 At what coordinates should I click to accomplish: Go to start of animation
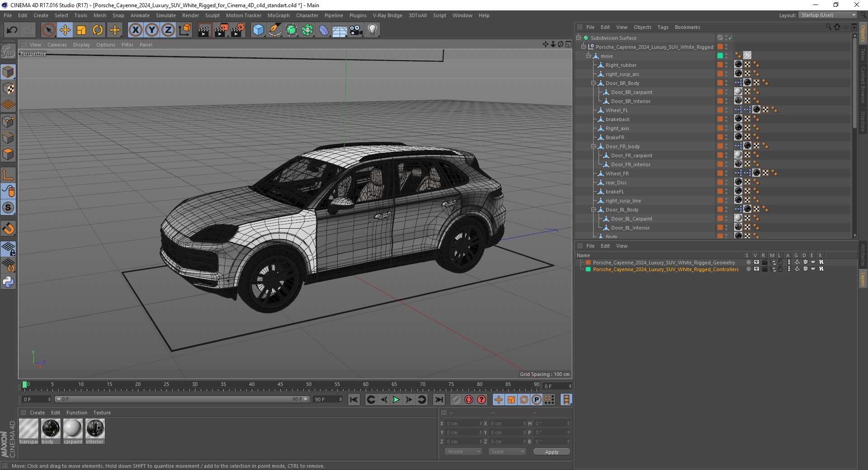(x=354, y=399)
